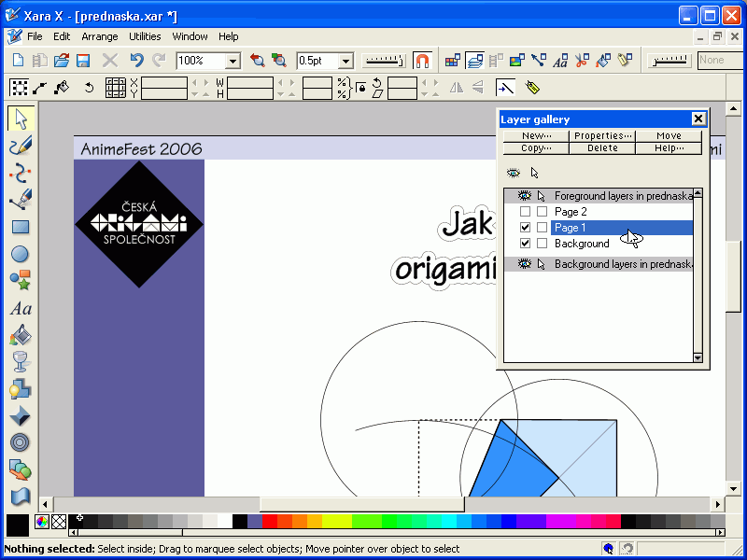747x560 pixels.
Task: Tick Page 1 editable checkbox
Action: pos(542,228)
